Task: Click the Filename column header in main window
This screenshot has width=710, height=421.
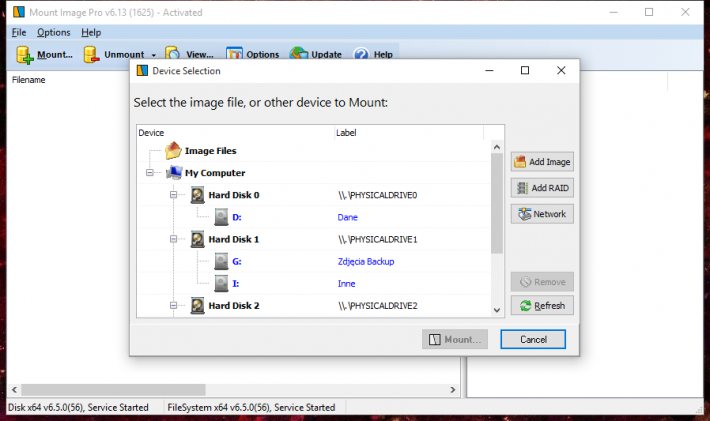Action: tap(29, 80)
